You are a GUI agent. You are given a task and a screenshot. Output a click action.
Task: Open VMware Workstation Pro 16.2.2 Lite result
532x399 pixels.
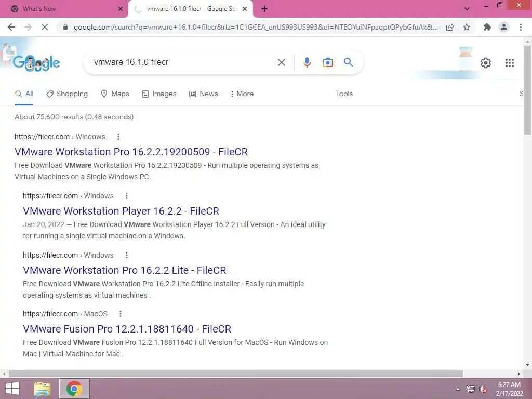tap(125, 270)
